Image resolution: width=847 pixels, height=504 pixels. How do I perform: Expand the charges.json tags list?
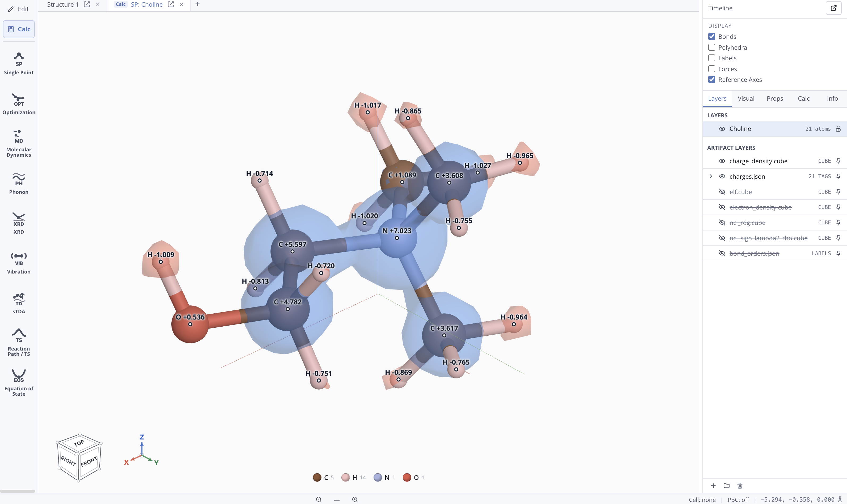pyautogui.click(x=711, y=176)
